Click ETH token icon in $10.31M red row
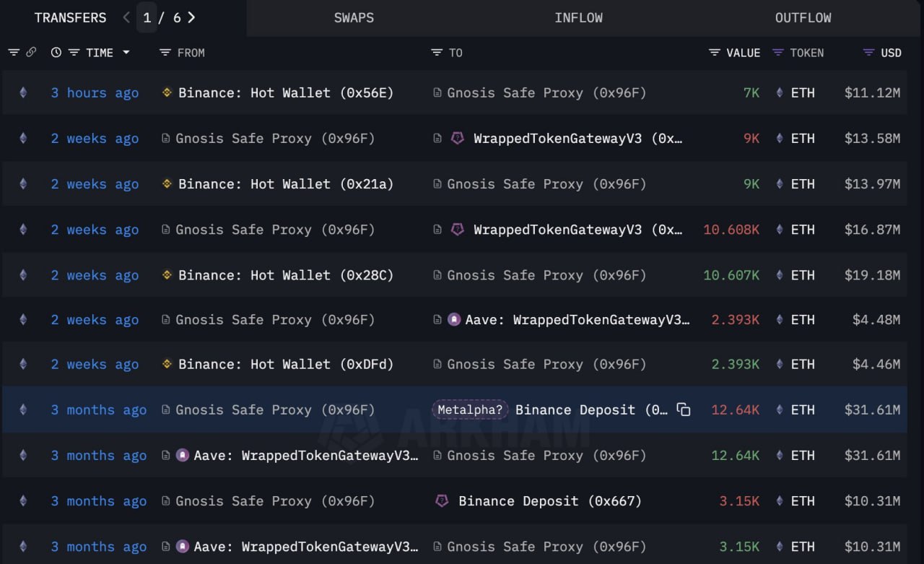The image size is (924, 564). tap(779, 500)
